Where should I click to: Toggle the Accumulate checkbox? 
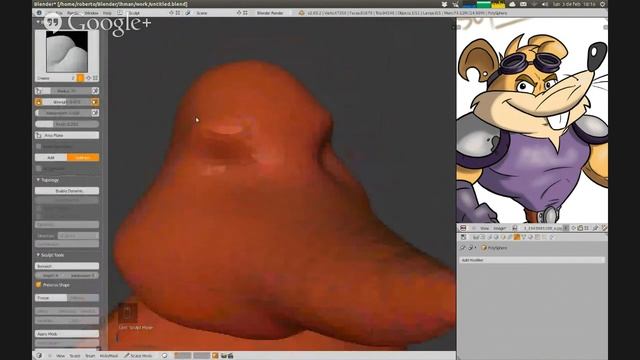(38, 168)
